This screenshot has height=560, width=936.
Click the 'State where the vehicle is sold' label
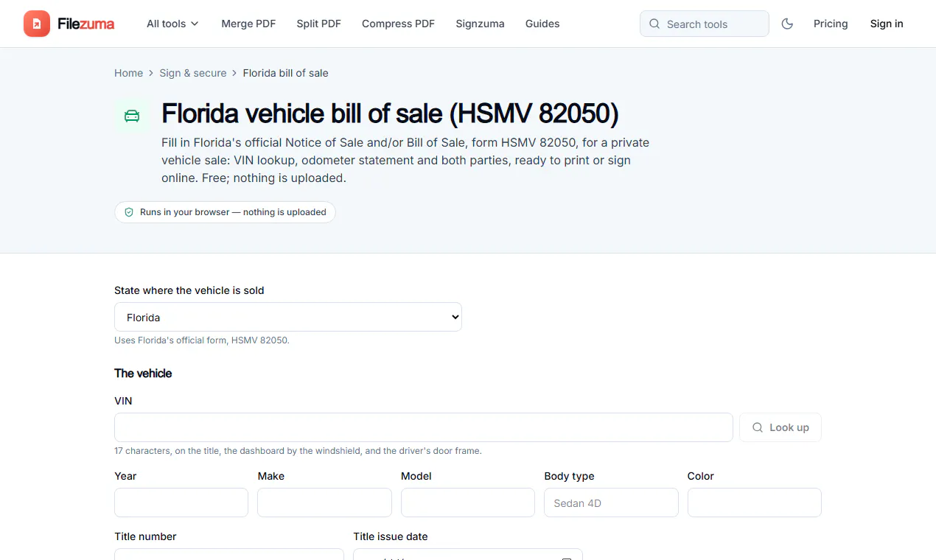point(189,290)
